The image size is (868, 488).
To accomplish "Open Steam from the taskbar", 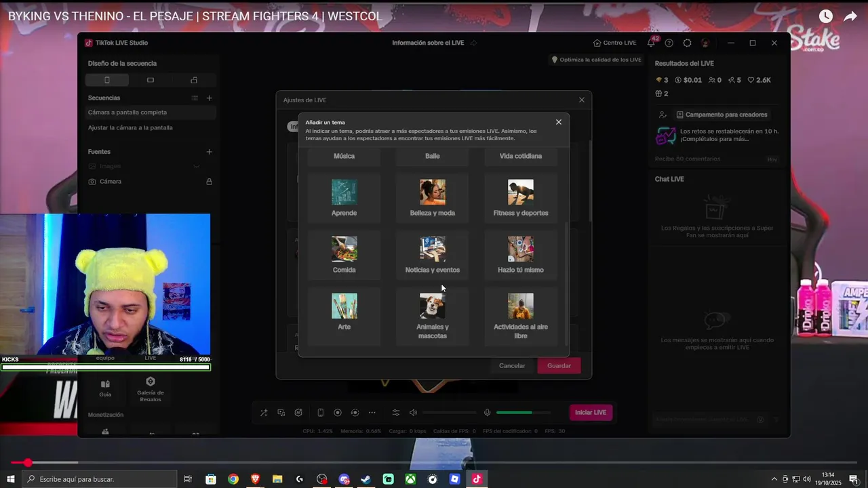I will 366,479.
